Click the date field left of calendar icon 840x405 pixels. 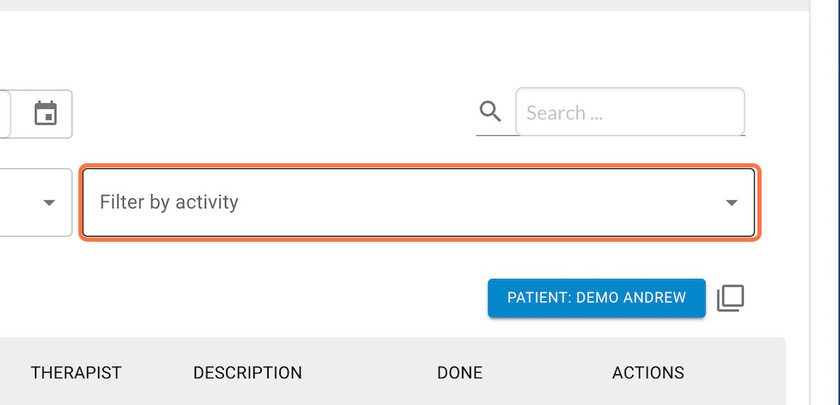5,114
